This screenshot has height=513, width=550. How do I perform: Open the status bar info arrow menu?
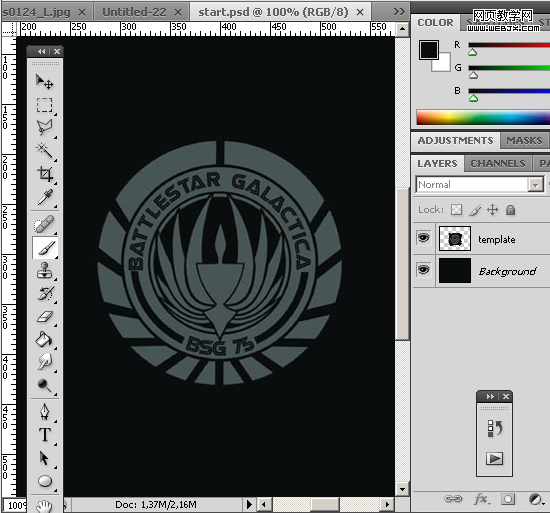pyautogui.click(x=249, y=505)
